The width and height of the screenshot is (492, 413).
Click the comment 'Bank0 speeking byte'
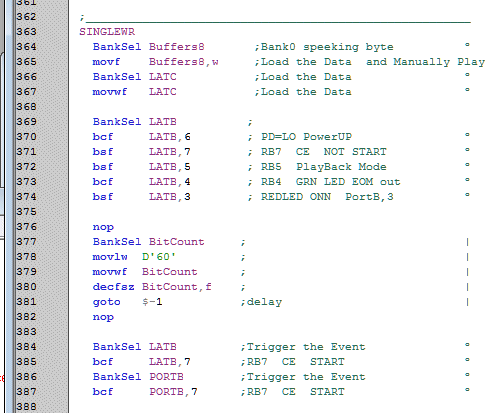click(x=327, y=47)
